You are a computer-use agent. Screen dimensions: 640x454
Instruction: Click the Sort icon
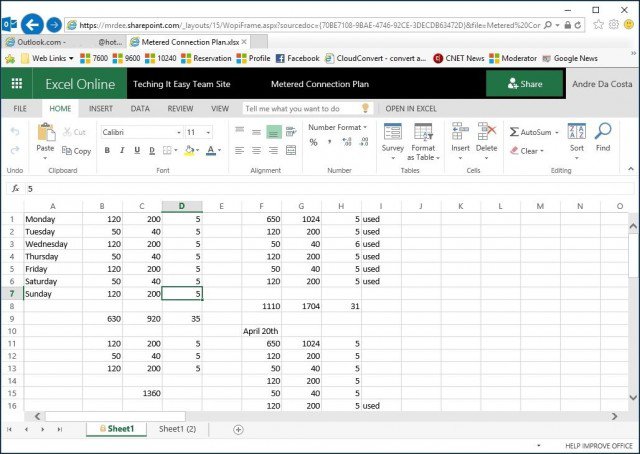click(577, 132)
